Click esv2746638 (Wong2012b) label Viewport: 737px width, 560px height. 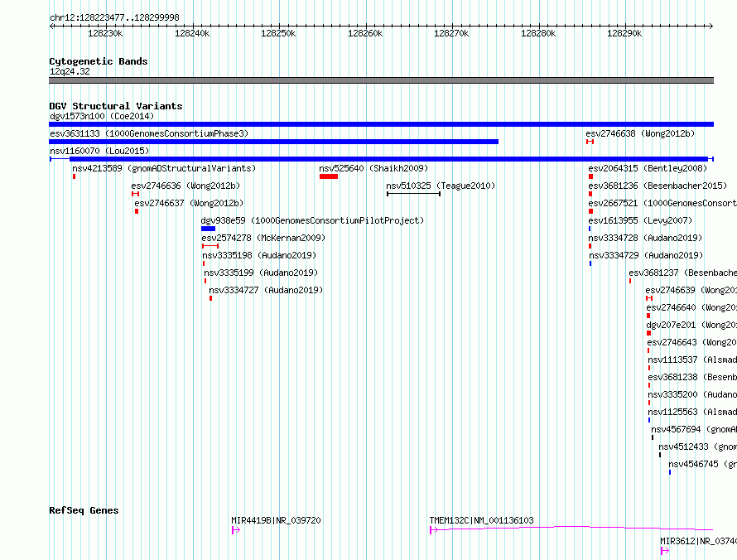pyautogui.click(x=640, y=133)
